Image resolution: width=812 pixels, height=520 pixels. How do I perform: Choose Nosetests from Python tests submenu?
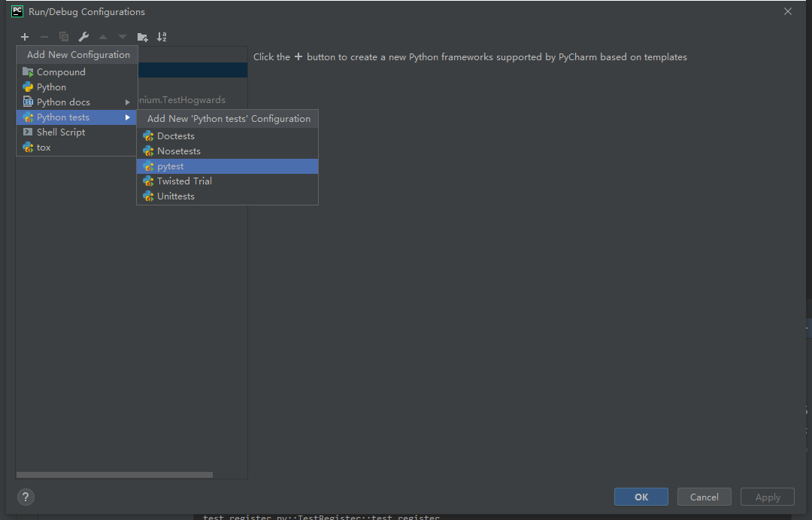point(227,151)
